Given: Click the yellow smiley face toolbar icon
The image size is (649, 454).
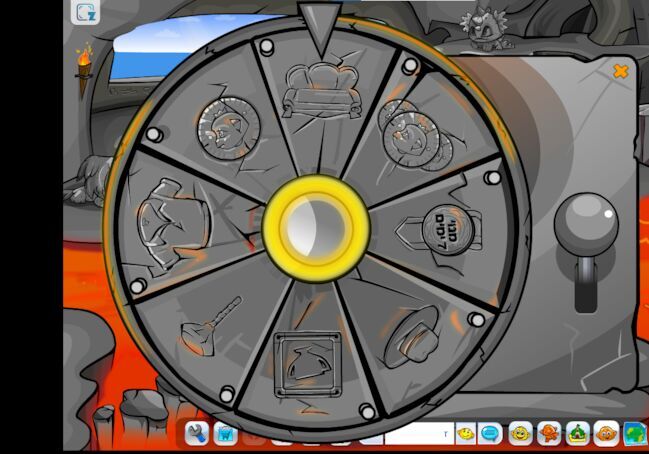Looking at the screenshot, I should pyautogui.click(x=520, y=433).
